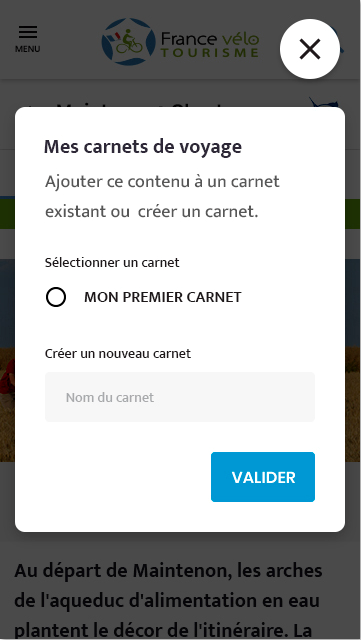Click the MENU label under the hamburger
Screen dimensions: 361x640
28,49
